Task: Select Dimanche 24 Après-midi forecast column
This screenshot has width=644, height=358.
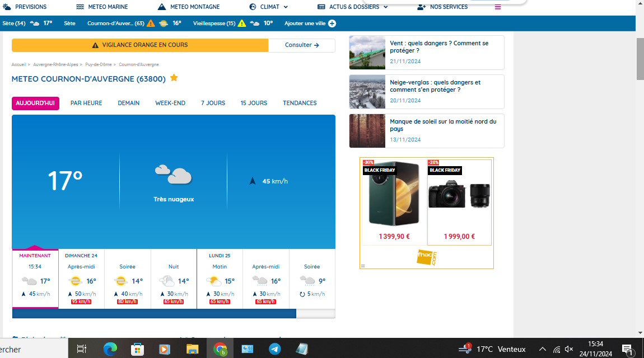Action: (x=81, y=279)
